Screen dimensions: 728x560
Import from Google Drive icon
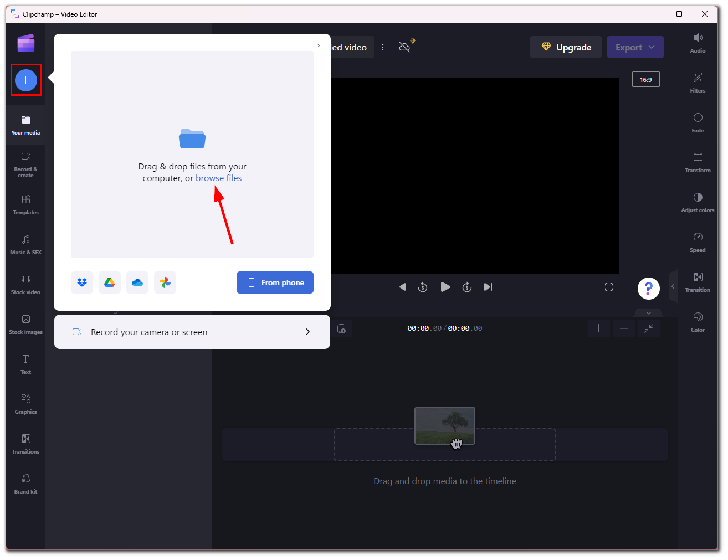point(110,282)
